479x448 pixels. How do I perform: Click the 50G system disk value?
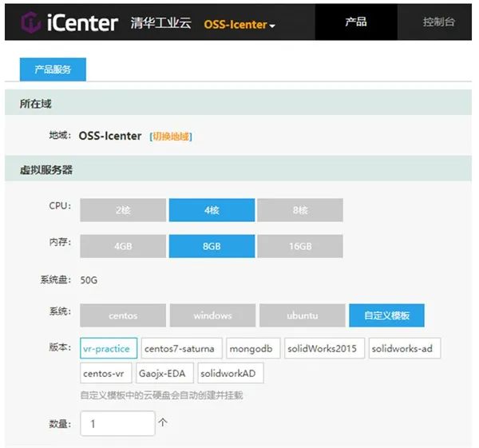89,280
